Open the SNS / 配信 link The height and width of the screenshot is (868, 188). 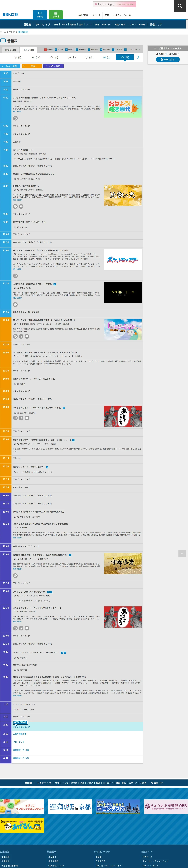tap(83, 15)
